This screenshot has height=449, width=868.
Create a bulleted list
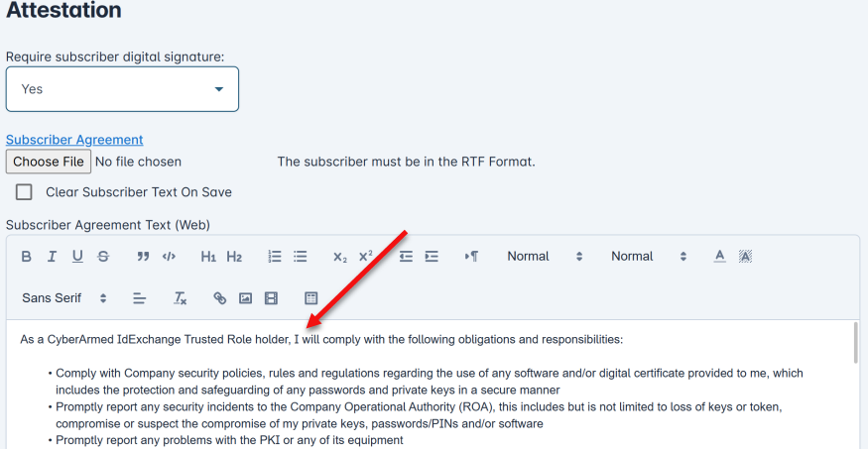(x=301, y=257)
